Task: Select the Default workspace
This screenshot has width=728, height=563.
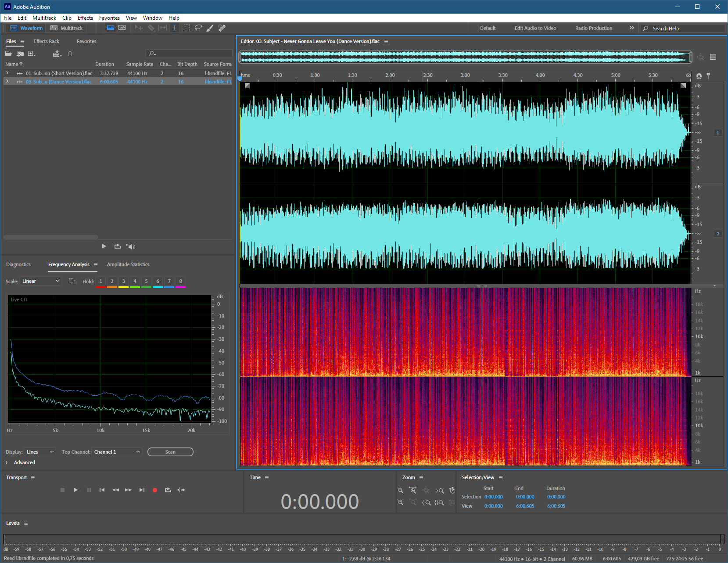Action: click(x=488, y=28)
